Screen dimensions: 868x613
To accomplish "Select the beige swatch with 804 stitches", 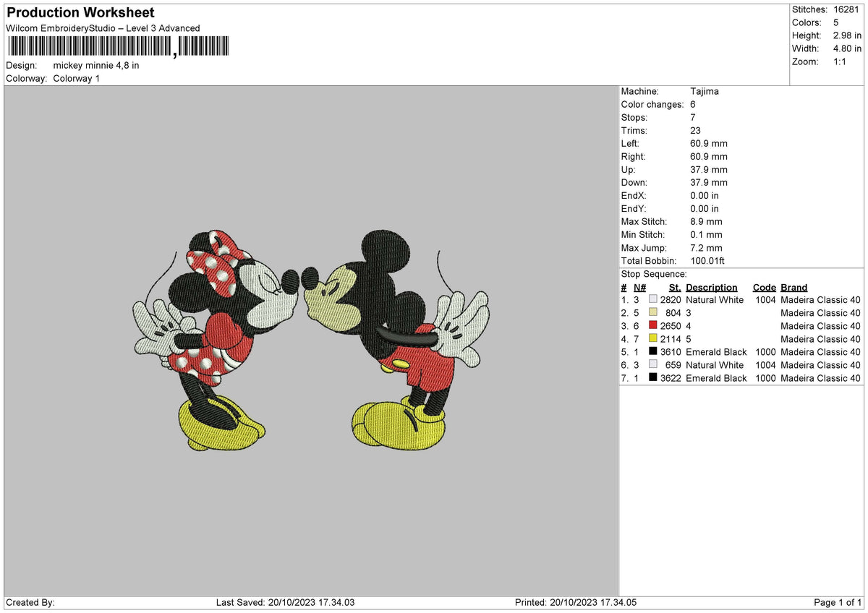I will 653,313.
